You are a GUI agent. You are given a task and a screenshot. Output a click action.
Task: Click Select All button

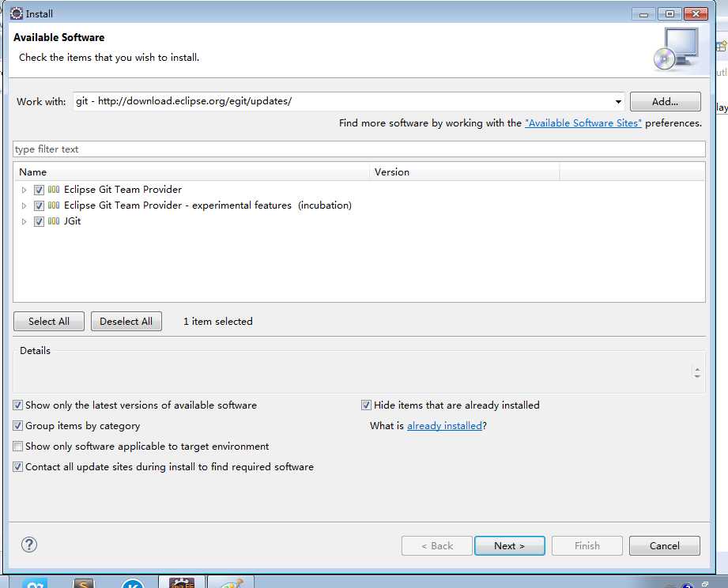[x=49, y=321]
